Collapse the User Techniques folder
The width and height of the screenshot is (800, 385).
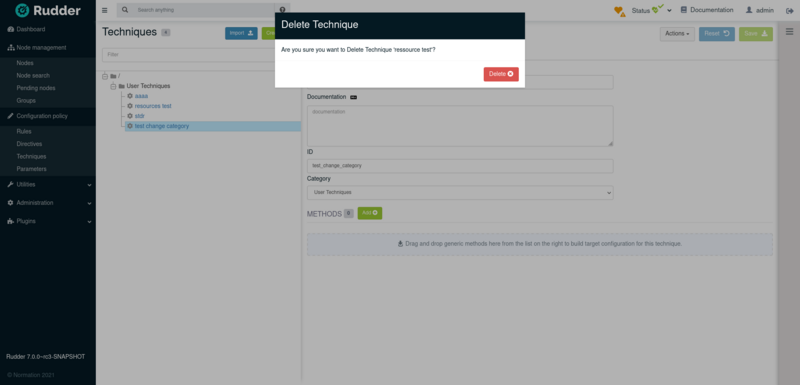tap(113, 86)
